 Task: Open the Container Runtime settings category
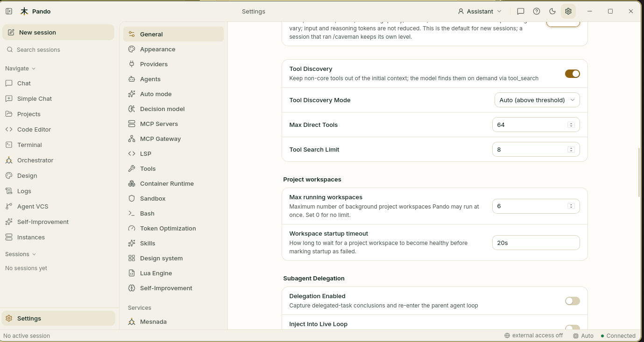point(173,183)
